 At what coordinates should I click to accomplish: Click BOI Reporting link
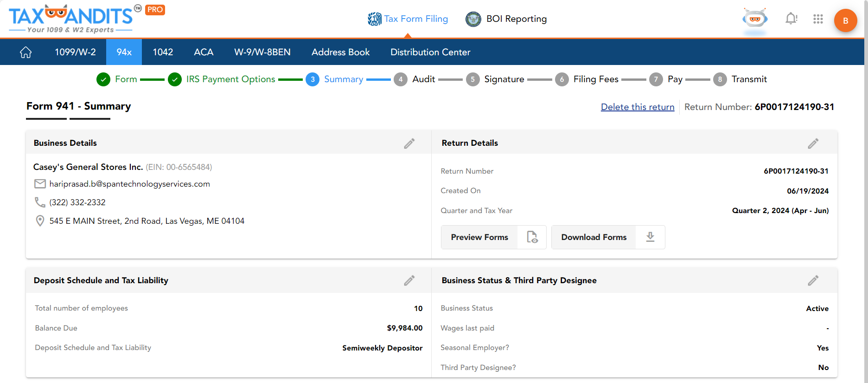click(x=517, y=19)
